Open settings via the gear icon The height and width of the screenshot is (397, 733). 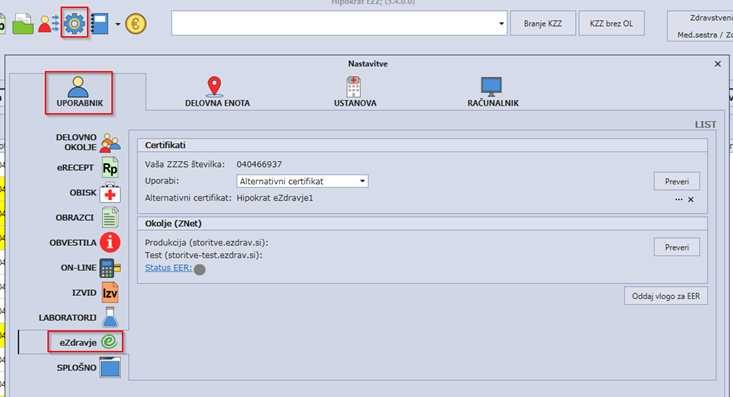[74, 23]
